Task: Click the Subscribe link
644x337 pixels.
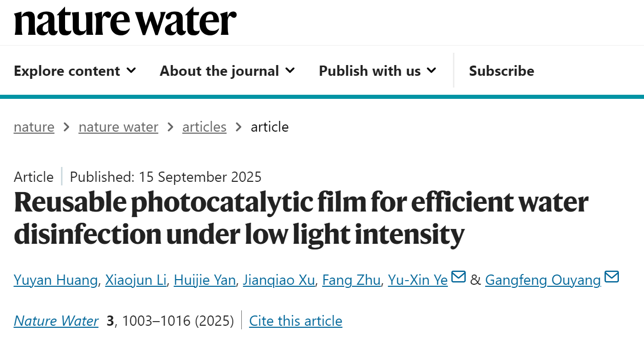Action: 501,71
